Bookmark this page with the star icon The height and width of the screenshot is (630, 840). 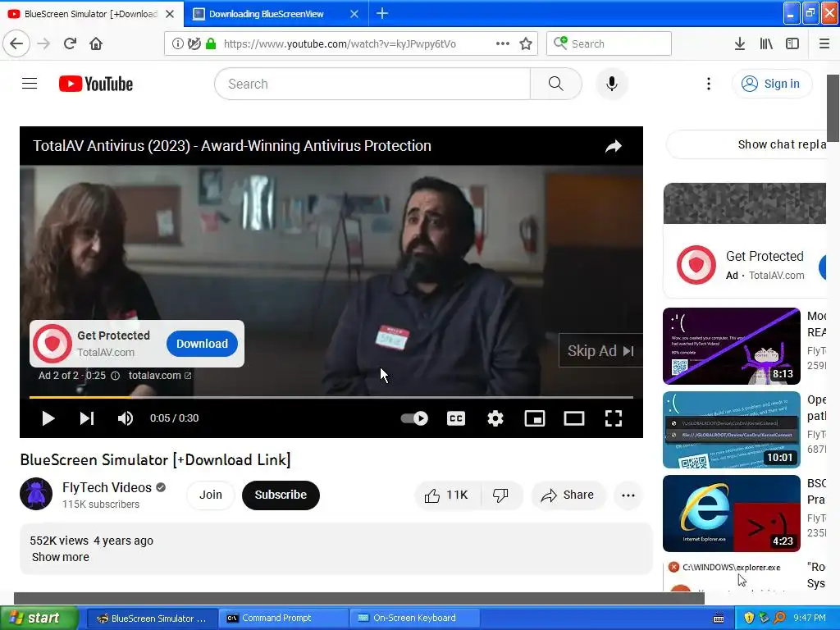point(526,43)
